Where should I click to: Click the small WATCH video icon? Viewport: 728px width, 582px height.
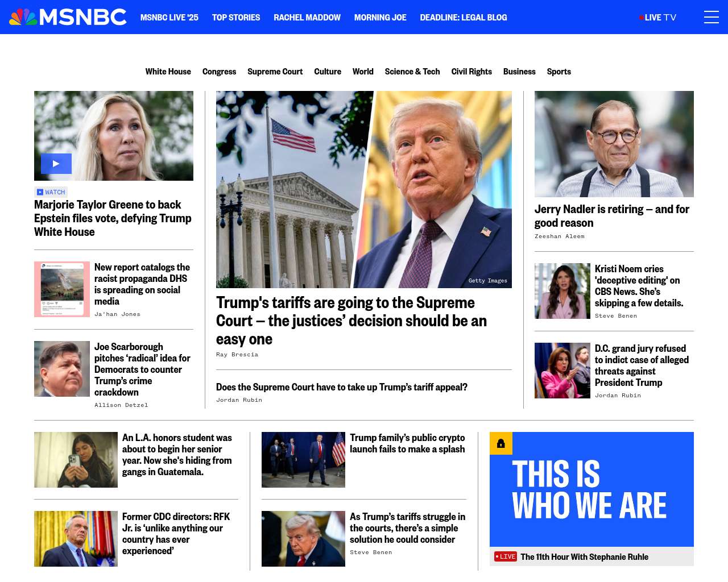pos(40,192)
